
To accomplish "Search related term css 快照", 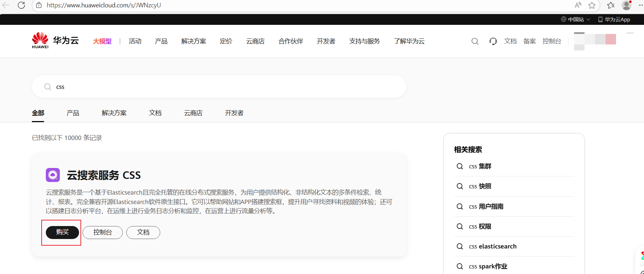I will (x=480, y=186).
